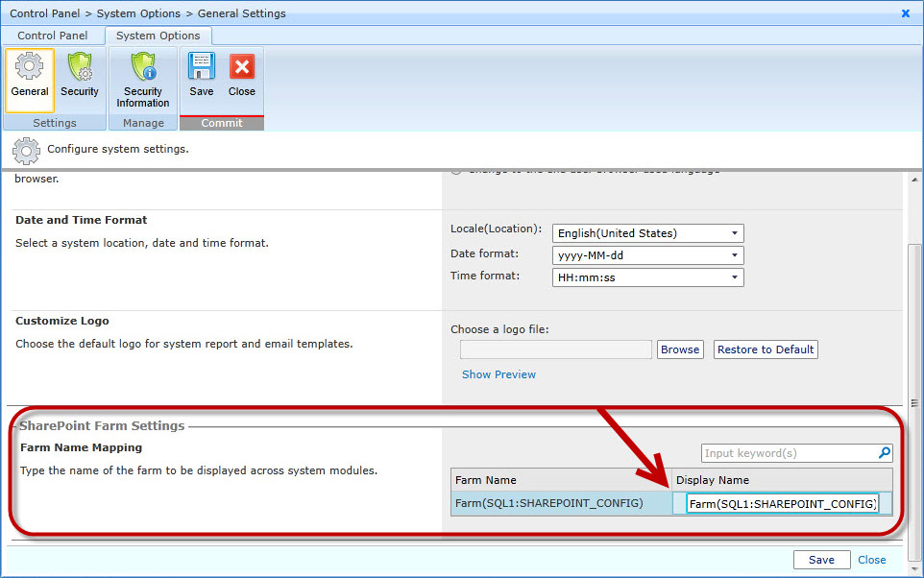Click the System Options breadcrumb text
This screenshot has width=924, height=578.
coord(138,13)
